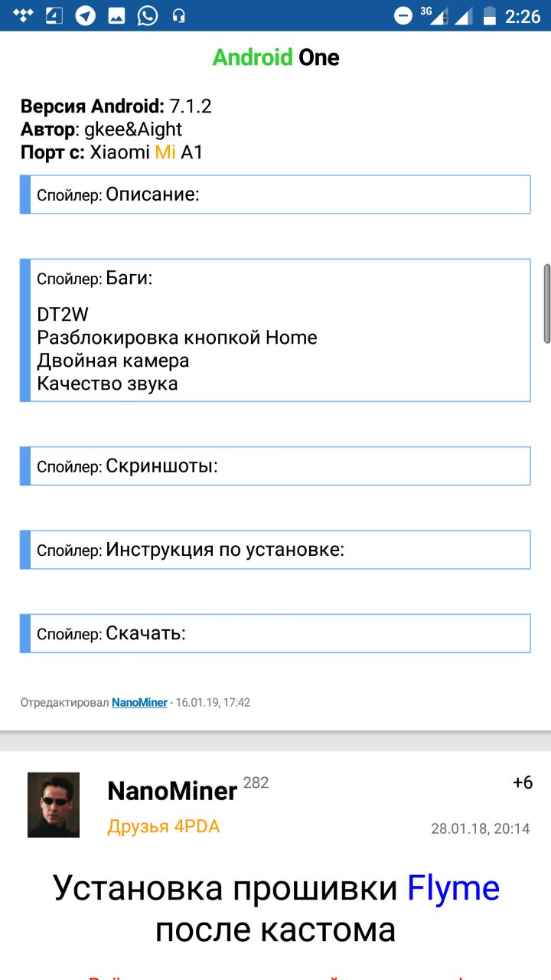Viewport: 551px width, 980px height.
Task: Tap the Версия Android 7.1.2 line
Action: click(116, 106)
